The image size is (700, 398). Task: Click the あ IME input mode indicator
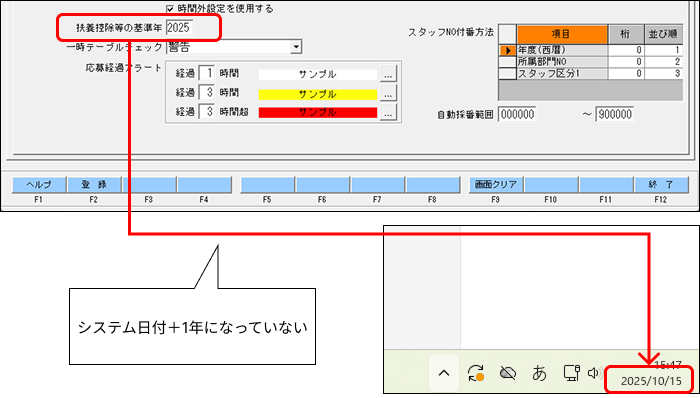540,373
